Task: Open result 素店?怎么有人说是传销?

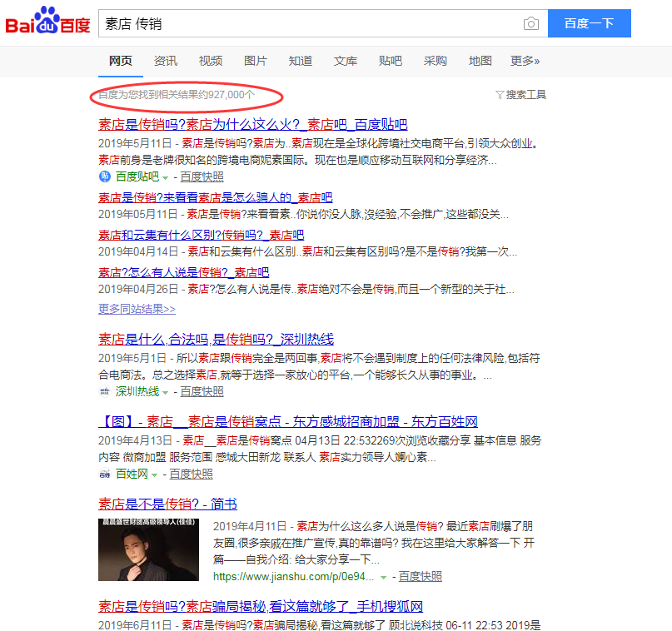Action: pos(184,272)
